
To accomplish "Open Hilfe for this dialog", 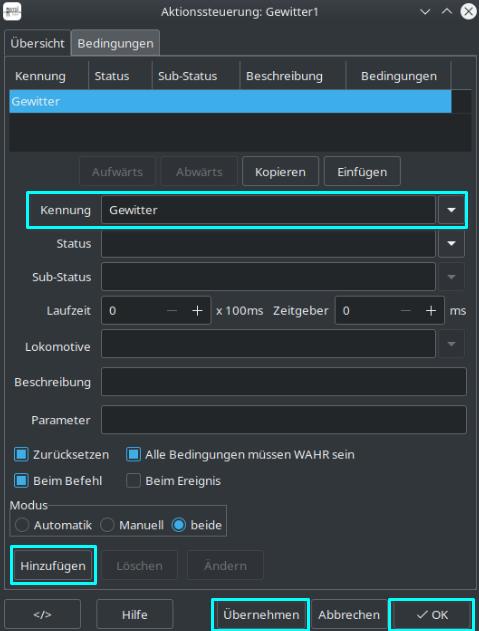I will coord(135,615).
